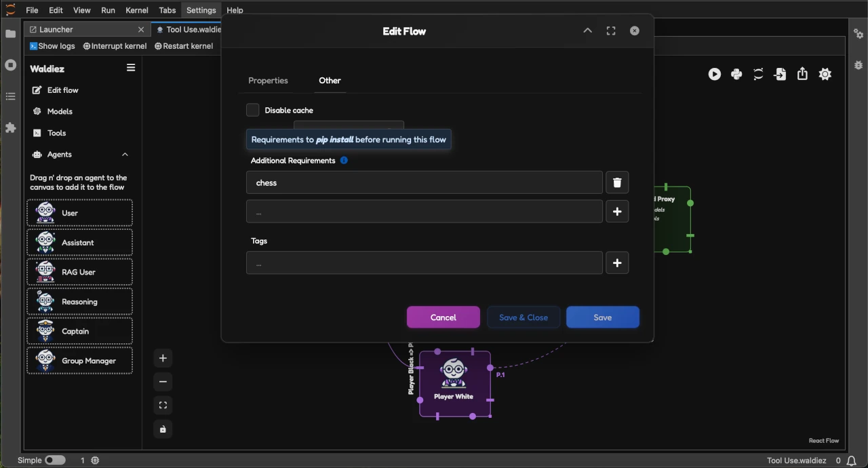The width and height of the screenshot is (868, 468).
Task: Switch to the Properties tab
Action: coord(268,81)
